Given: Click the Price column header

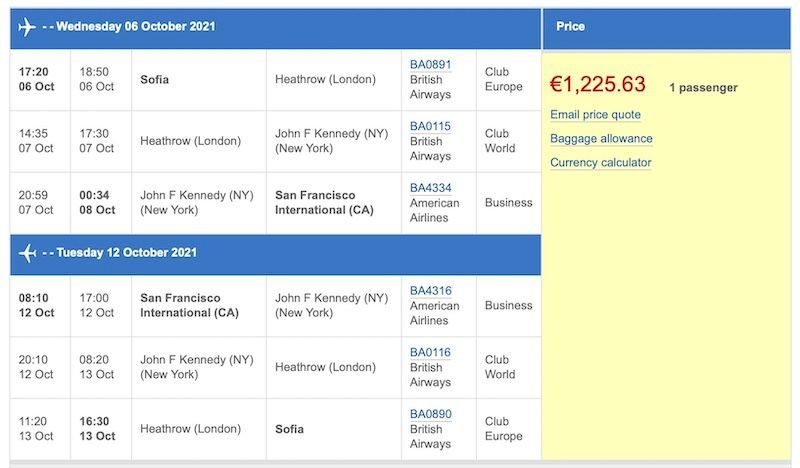Looking at the screenshot, I should (x=570, y=27).
